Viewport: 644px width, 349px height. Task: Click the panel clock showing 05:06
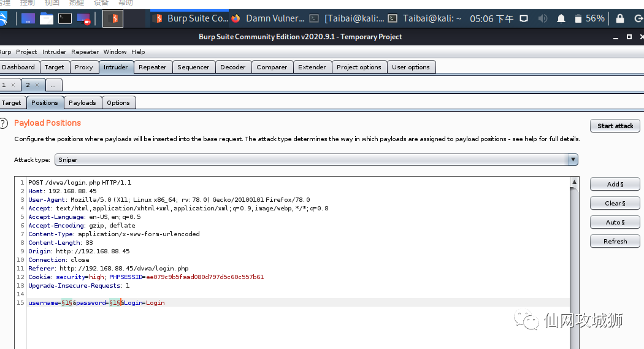click(x=492, y=18)
